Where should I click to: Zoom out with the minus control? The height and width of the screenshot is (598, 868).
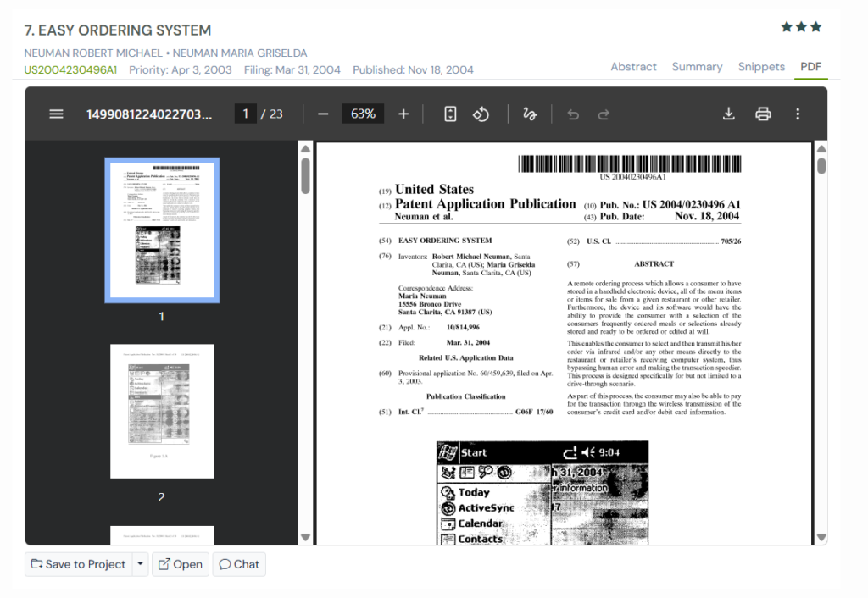(323, 114)
